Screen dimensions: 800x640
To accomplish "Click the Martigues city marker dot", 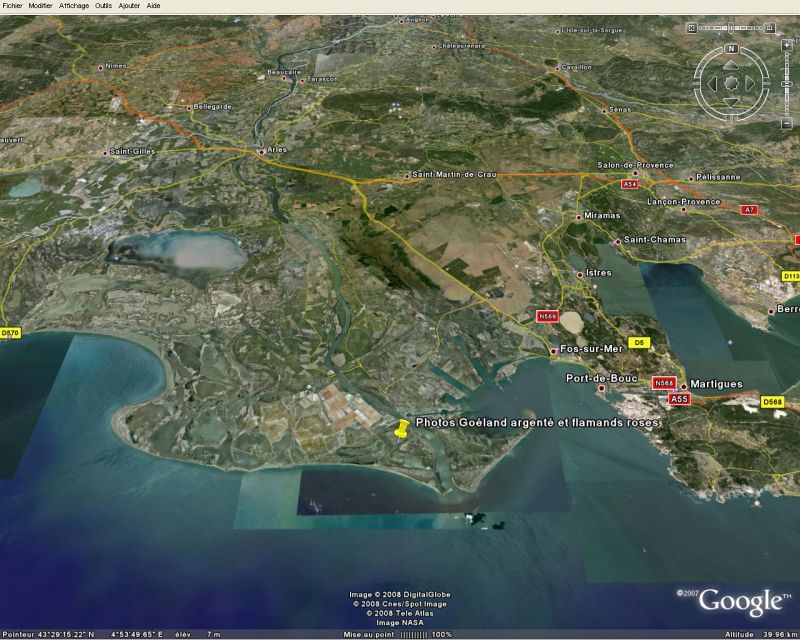I will tap(684, 387).
